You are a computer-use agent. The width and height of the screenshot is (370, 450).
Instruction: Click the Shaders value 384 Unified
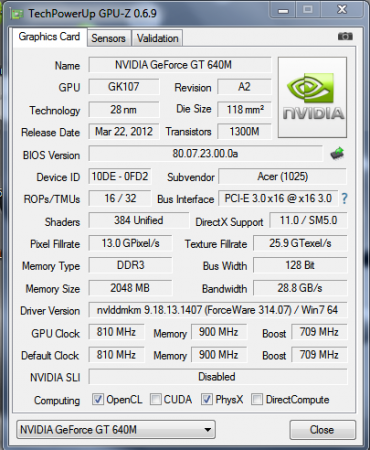click(x=139, y=220)
